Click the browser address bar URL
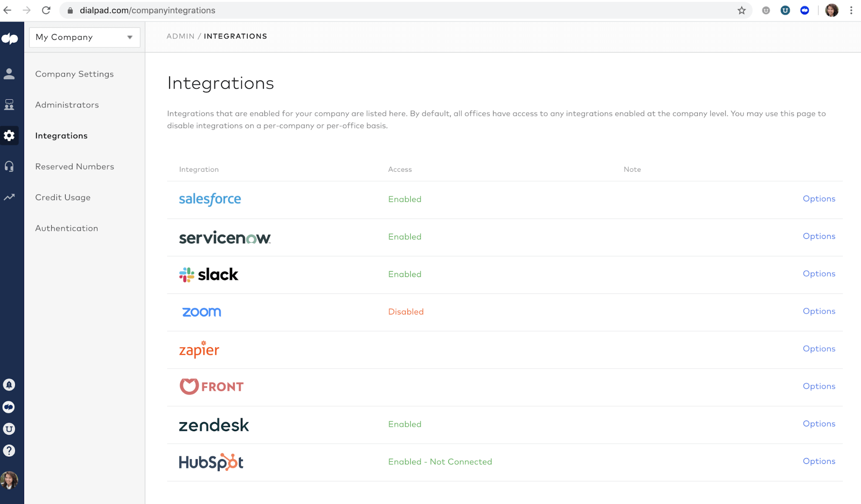The image size is (861, 504). tap(147, 10)
